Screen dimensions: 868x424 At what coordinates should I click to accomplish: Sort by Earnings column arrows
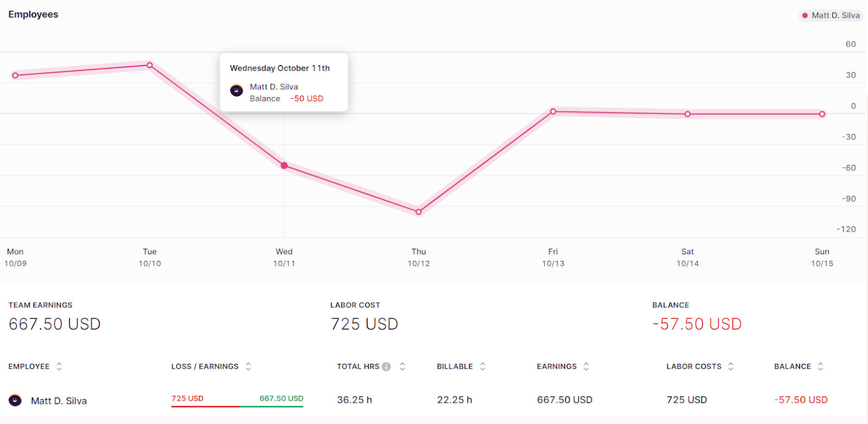pyautogui.click(x=586, y=367)
